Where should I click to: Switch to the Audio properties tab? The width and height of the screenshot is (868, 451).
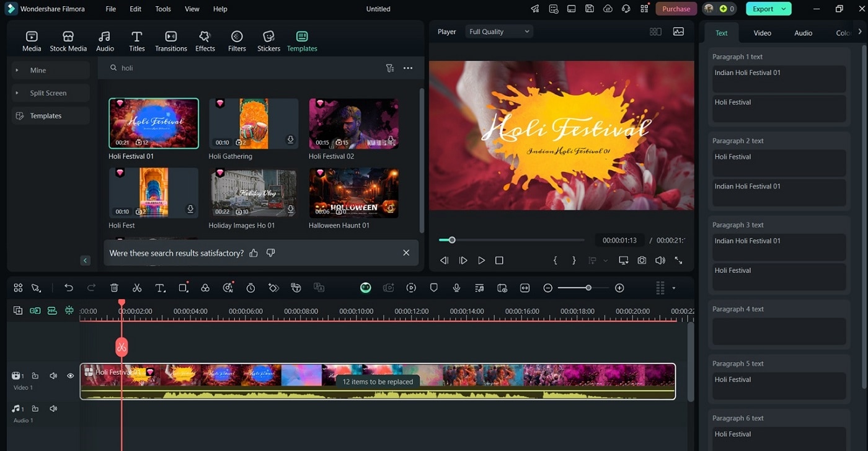804,33
